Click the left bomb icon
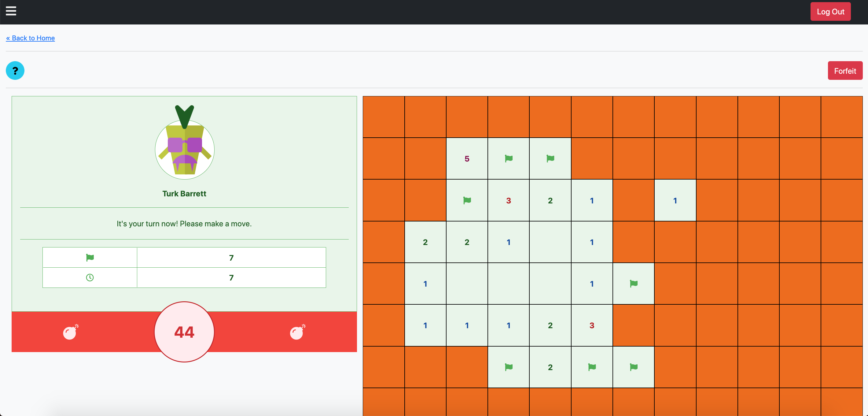This screenshot has height=416, width=868. tap(70, 332)
